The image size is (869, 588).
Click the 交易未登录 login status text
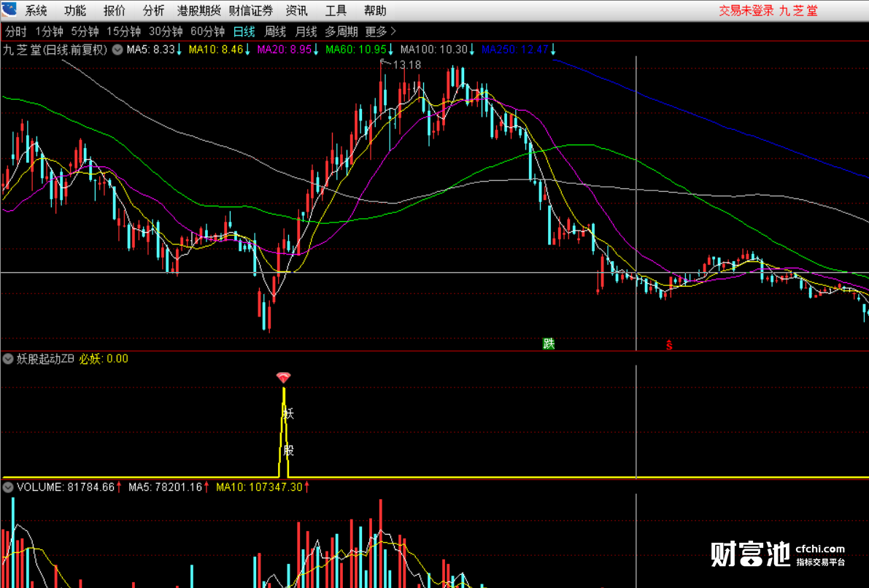(746, 10)
